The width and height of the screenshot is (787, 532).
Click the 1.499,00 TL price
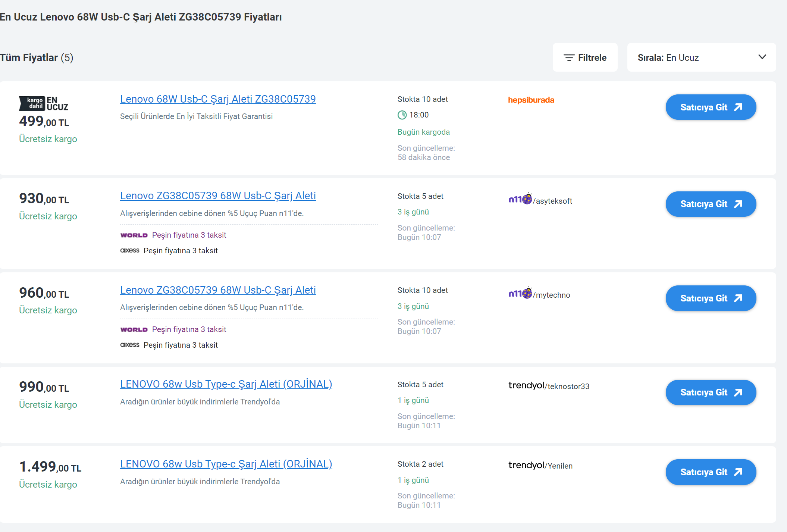(50, 467)
